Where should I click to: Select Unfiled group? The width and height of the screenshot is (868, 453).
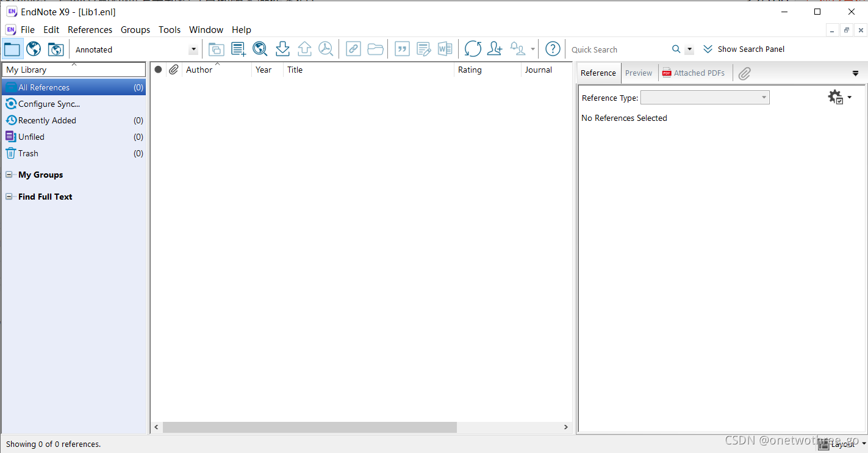pyautogui.click(x=74, y=137)
